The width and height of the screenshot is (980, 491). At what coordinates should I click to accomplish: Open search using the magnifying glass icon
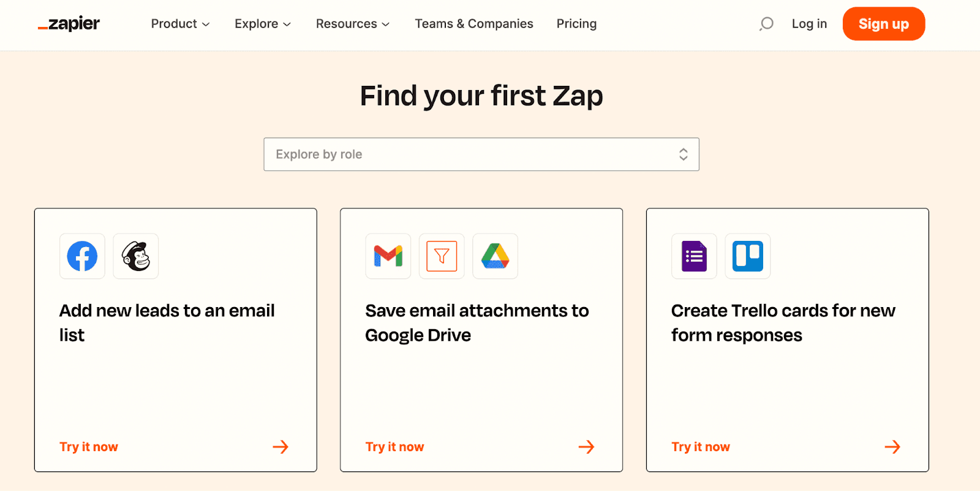(765, 23)
